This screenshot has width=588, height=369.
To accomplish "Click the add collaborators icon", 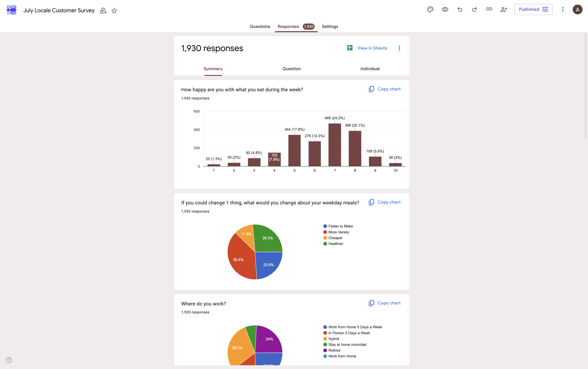I will [503, 9].
